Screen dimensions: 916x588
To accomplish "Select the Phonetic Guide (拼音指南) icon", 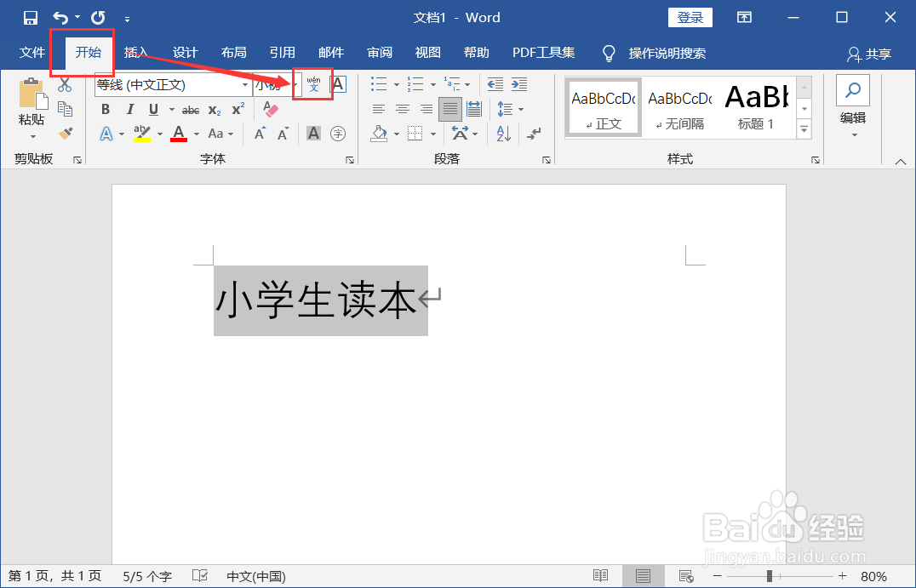I will tap(312, 84).
